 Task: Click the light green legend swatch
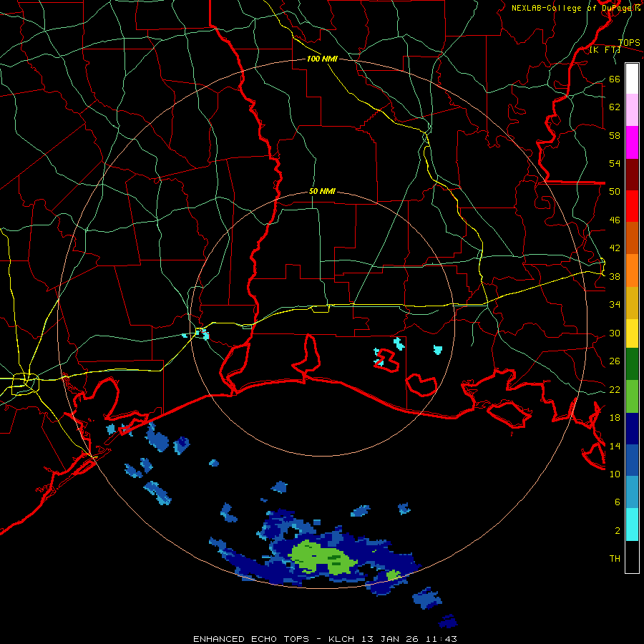pos(632,396)
